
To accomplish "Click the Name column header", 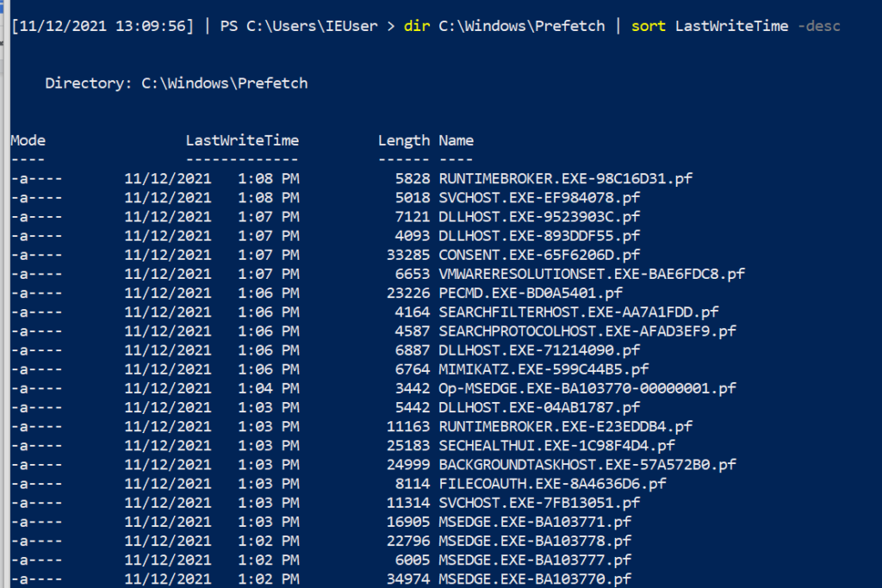I will 456,140.
